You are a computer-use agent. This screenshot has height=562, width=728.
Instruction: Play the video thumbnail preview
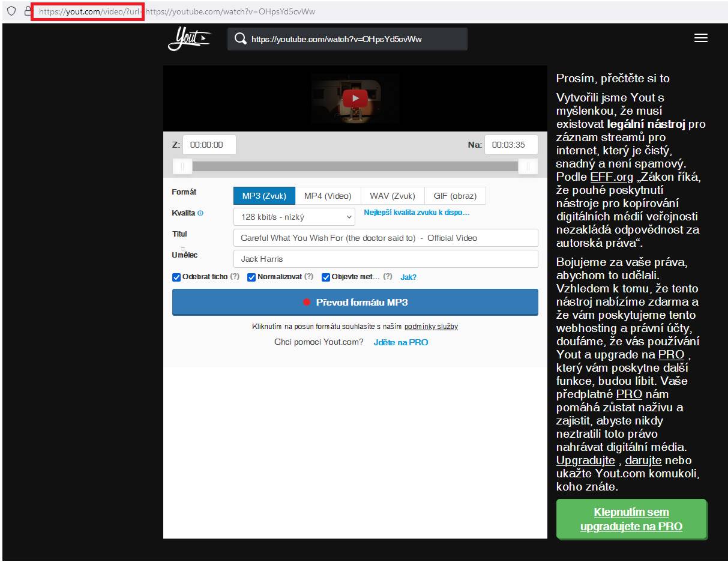point(355,98)
